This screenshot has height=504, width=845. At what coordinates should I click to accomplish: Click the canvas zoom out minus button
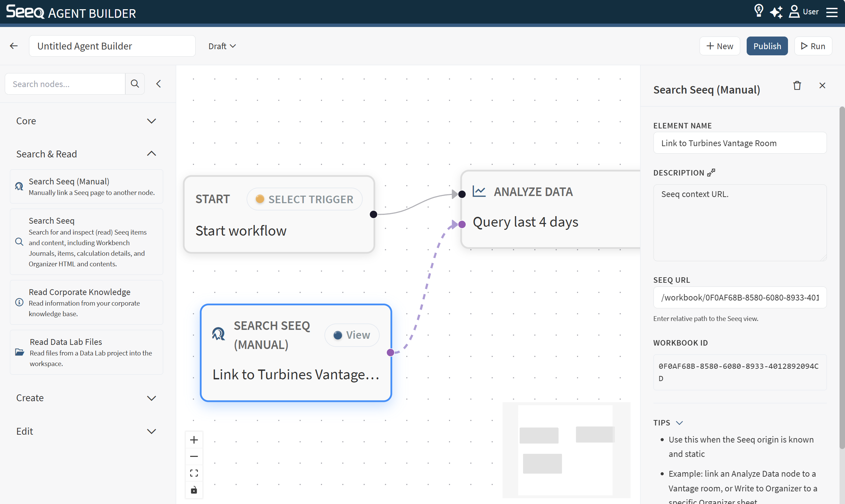click(x=194, y=457)
